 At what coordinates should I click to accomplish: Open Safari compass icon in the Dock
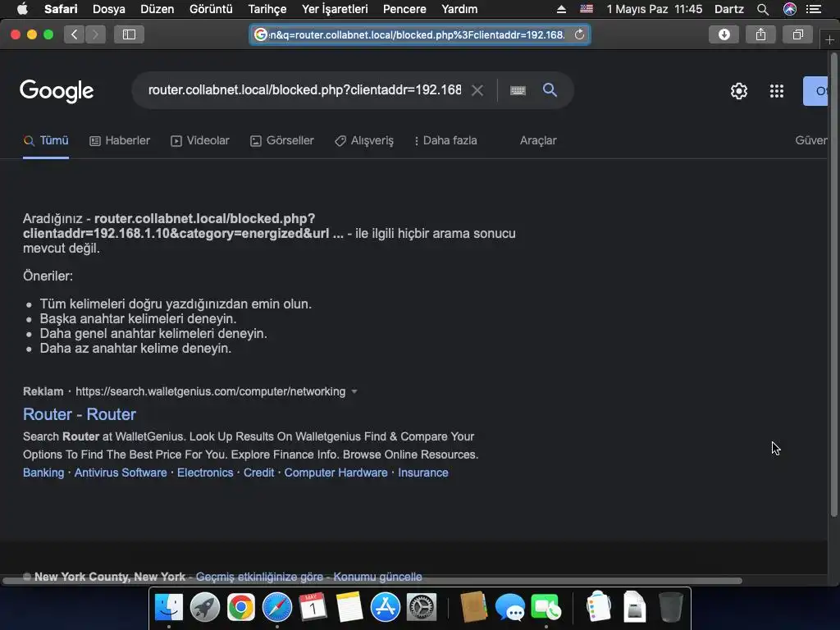[277, 608]
